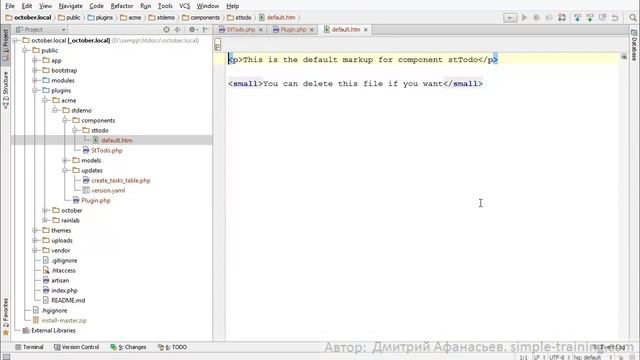Image resolution: width=640 pixels, height=360 pixels.
Task: Open the File menu
Action: point(10,6)
